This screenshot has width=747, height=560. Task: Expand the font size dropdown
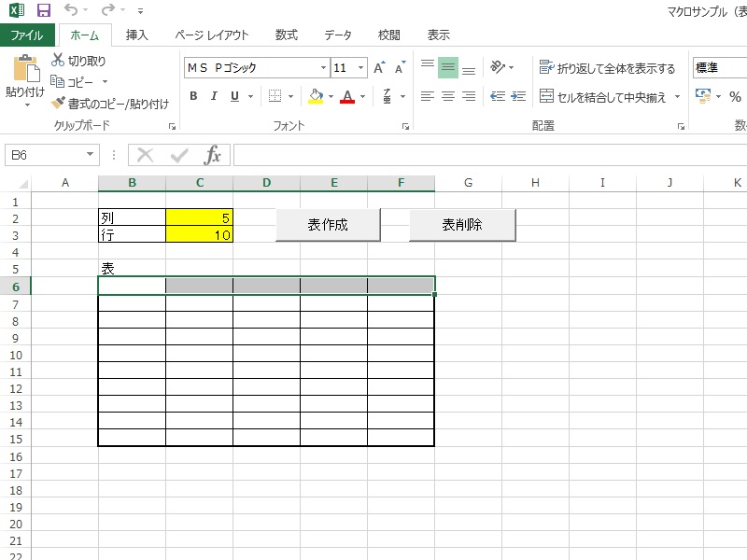click(360, 68)
